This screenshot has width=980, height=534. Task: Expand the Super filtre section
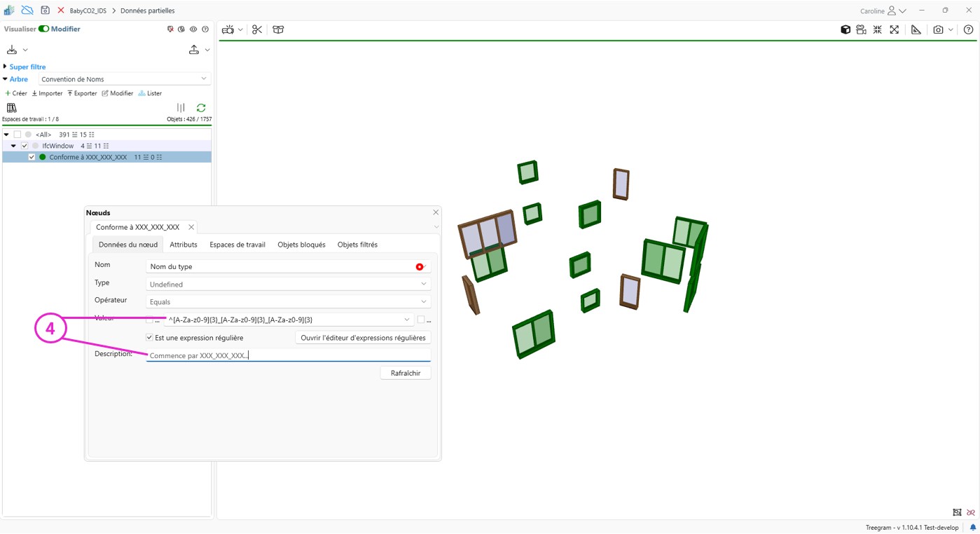tap(5, 67)
